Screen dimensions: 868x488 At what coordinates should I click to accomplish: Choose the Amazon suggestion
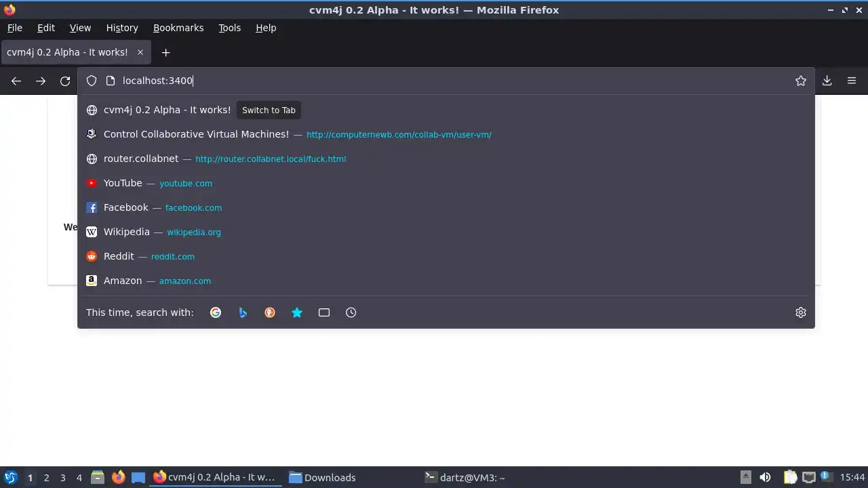coord(446,281)
